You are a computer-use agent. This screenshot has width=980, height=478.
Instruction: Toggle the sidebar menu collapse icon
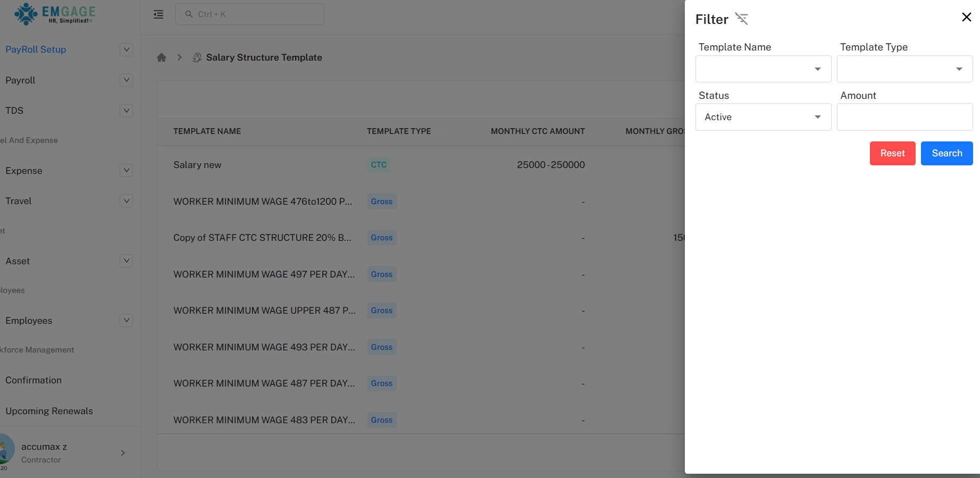click(x=158, y=14)
